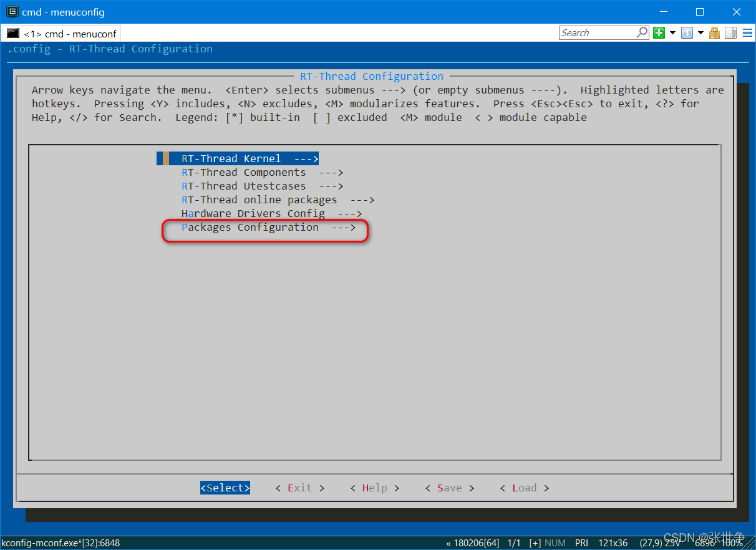Click the padlock lock console icon
This screenshot has height=550, width=756.
tap(715, 32)
